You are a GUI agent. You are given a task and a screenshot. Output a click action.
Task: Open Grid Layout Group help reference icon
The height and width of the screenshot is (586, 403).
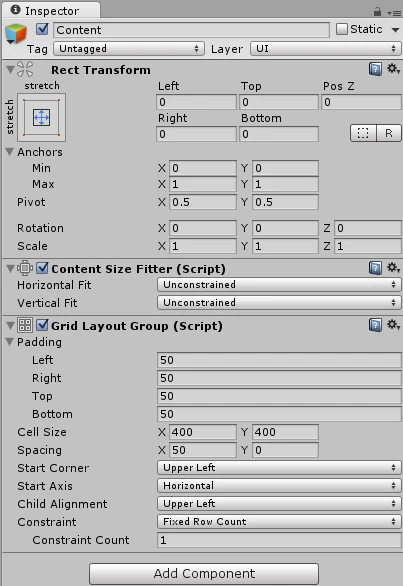click(375, 325)
